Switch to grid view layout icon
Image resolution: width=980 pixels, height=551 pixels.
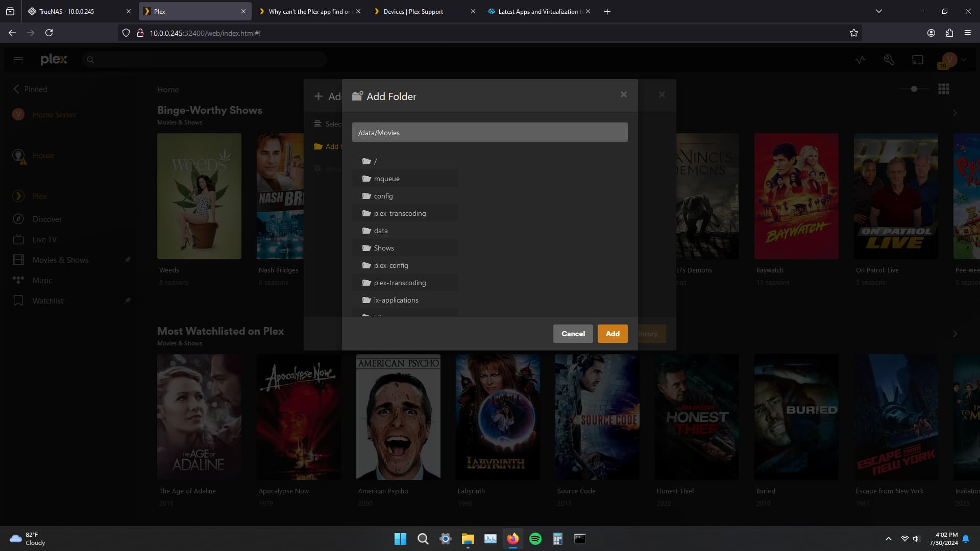[x=944, y=89]
